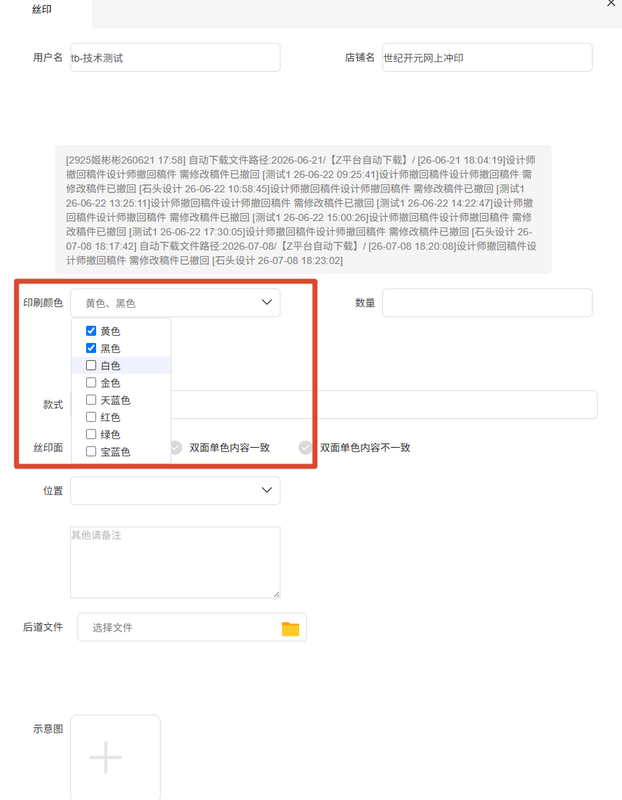Add a 示意图 image via plus box
The height and width of the screenshot is (800, 622).
pyautogui.click(x=115, y=757)
